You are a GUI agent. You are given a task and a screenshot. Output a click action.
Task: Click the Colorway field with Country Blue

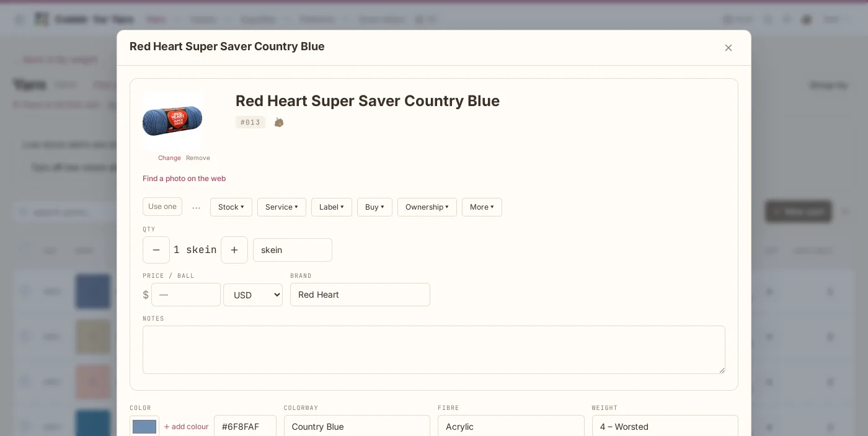tap(357, 427)
